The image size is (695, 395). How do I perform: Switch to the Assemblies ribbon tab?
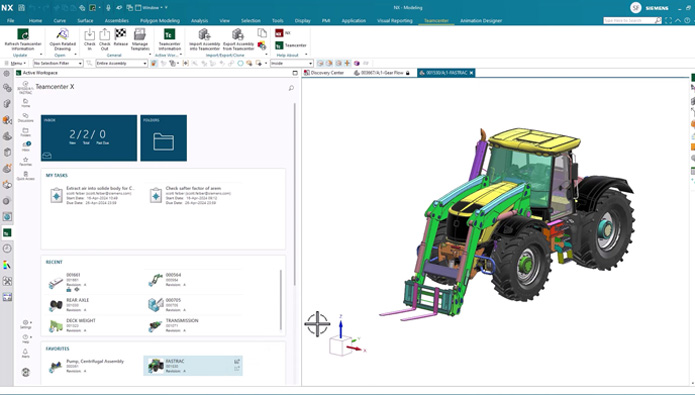pyautogui.click(x=117, y=20)
